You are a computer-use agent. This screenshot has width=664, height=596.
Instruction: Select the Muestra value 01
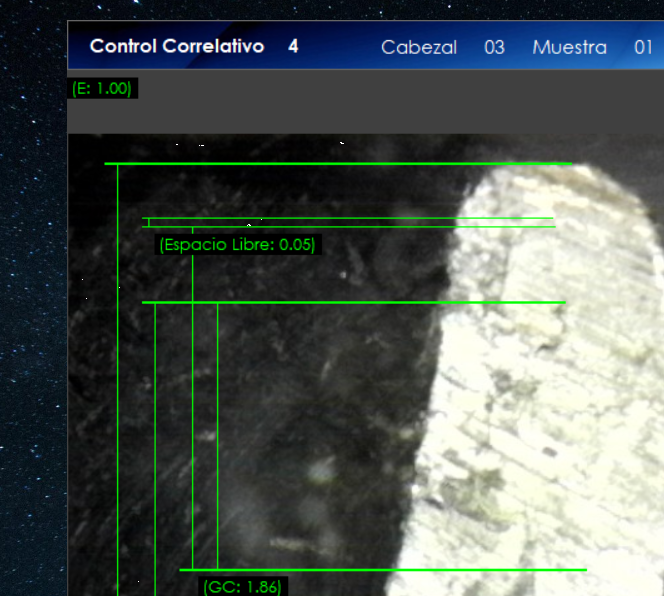(643, 48)
